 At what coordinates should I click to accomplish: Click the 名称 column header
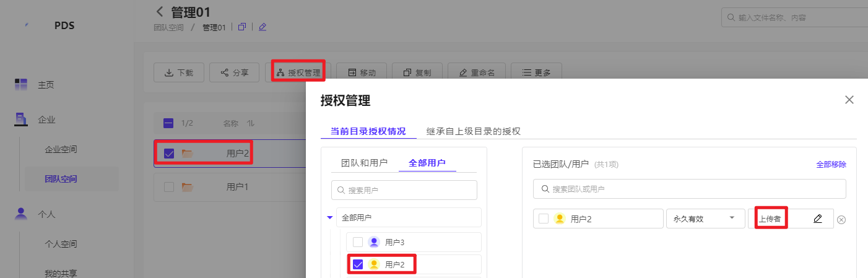click(231, 123)
